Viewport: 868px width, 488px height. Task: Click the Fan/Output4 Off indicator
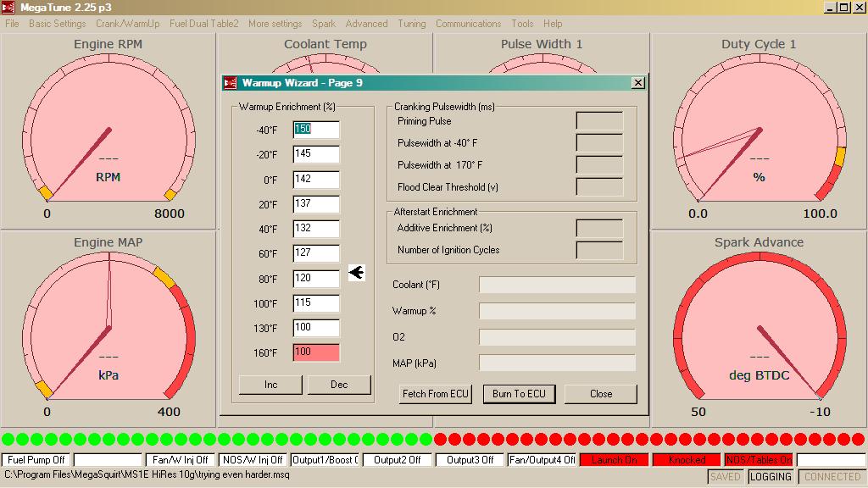(x=542, y=460)
